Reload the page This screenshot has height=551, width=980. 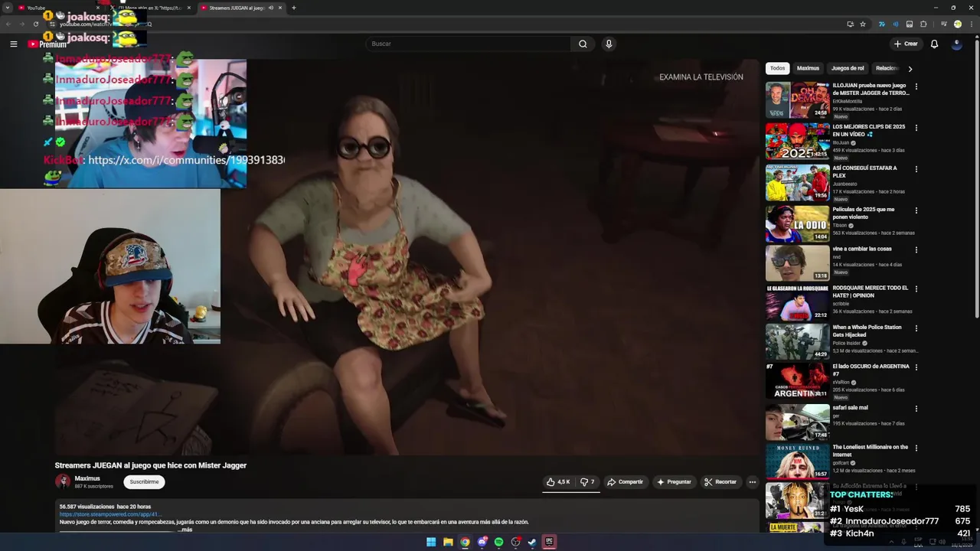tap(35, 24)
